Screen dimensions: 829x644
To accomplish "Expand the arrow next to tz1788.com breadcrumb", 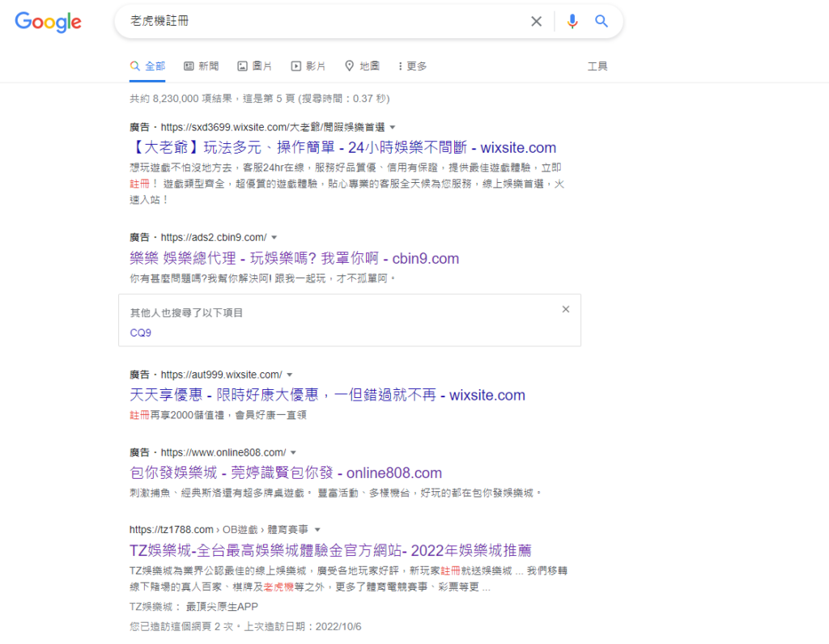I will pyautogui.click(x=317, y=529).
